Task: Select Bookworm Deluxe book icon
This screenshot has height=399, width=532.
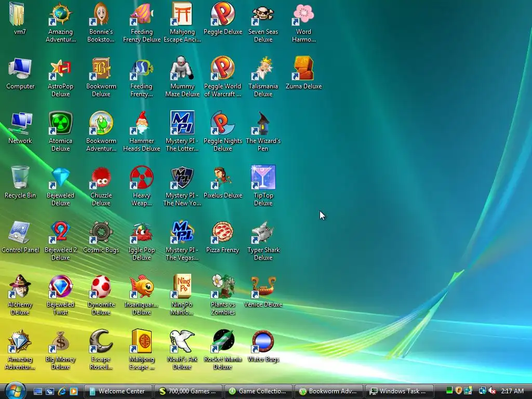Action: [x=101, y=69]
